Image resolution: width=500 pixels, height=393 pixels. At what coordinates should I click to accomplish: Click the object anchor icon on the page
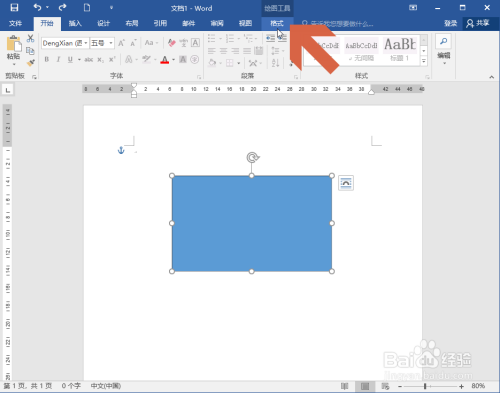tap(121, 150)
